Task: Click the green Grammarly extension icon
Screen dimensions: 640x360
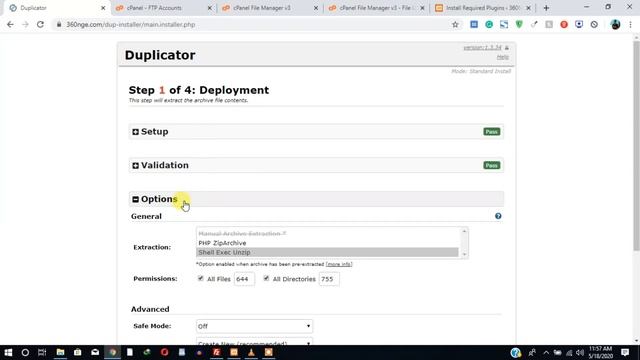Action: click(489, 24)
